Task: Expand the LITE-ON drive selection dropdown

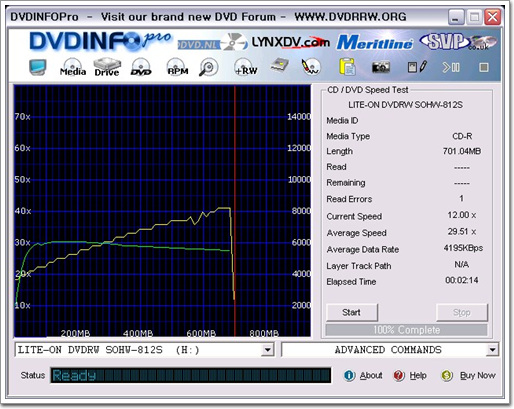Action: coord(267,350)
